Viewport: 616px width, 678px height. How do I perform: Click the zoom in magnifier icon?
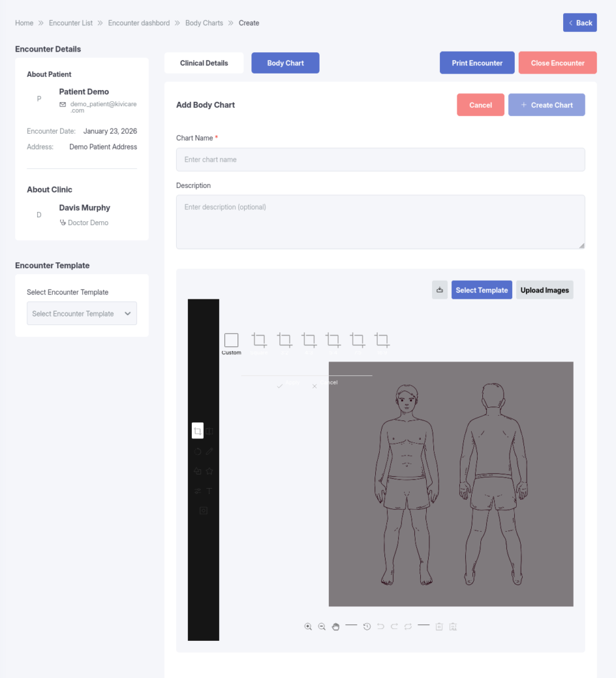pyautogui.click(x=308, y=626)
